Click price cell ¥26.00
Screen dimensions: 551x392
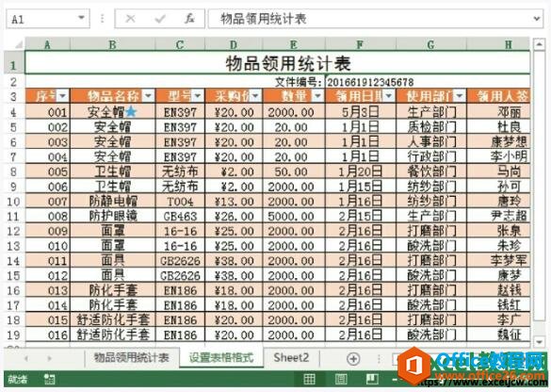point(234,216)
